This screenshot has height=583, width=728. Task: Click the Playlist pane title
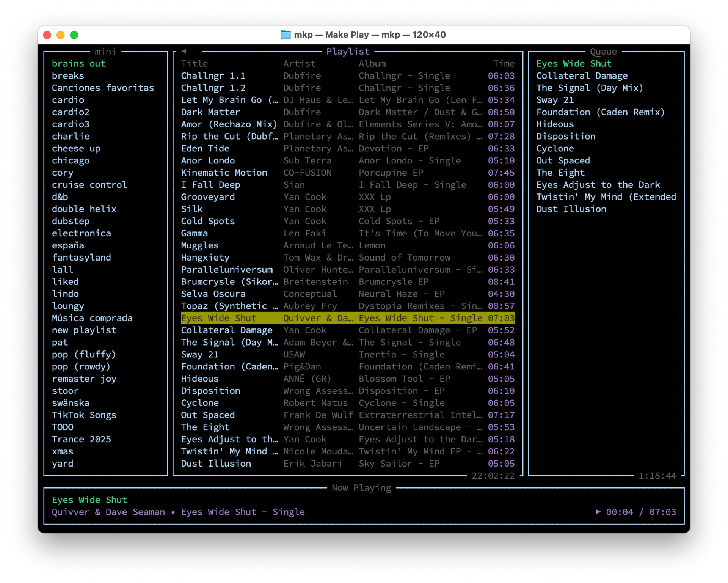[348, 51]
